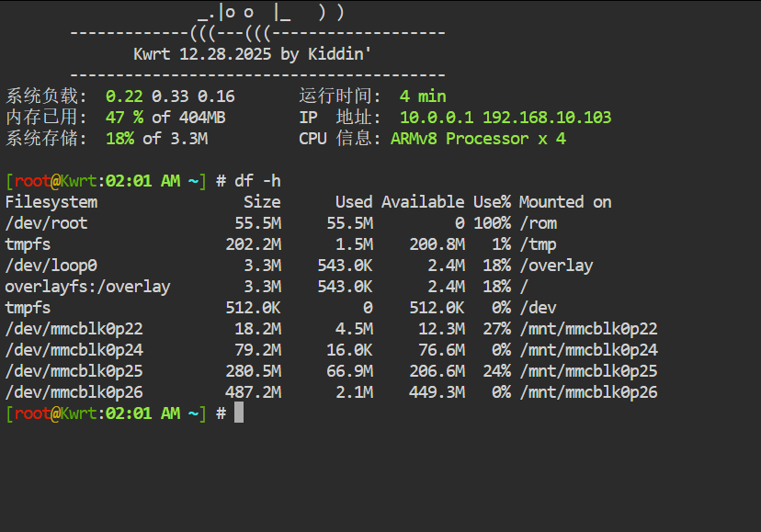Click the '/rom' mount point

pyautogui.click(x=538, y=223)
